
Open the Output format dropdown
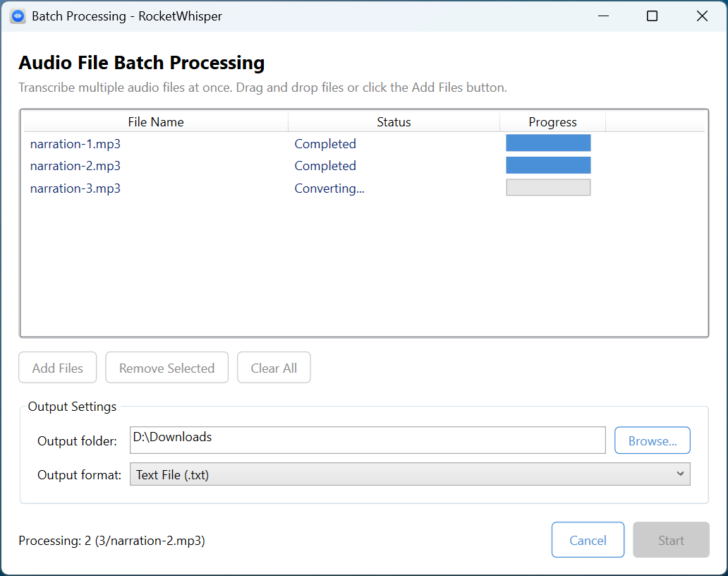click(x=410, y=474)
